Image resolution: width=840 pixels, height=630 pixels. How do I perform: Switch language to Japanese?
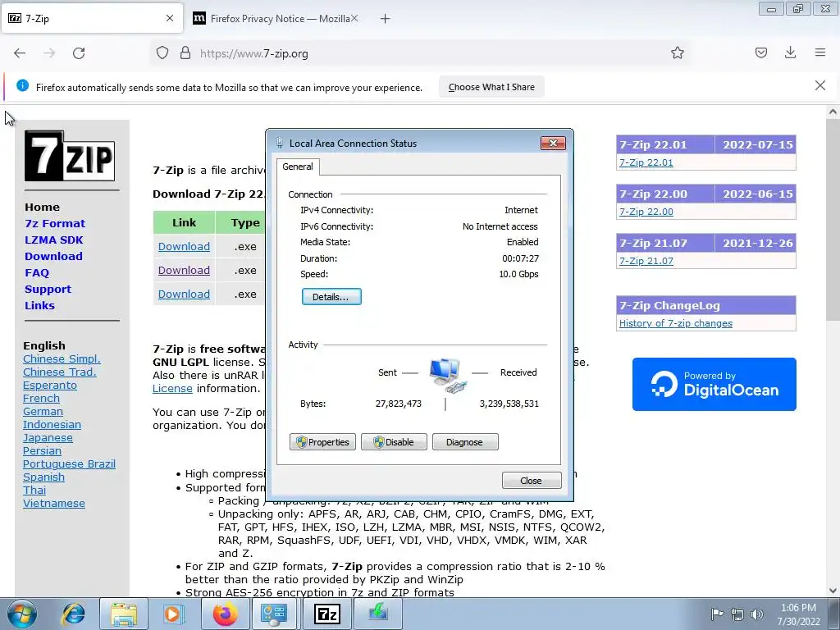pos(48,438)
